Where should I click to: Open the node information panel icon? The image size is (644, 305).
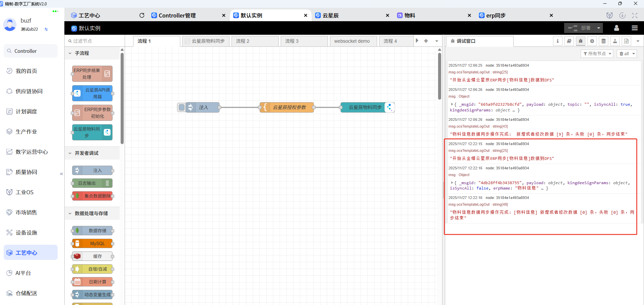click(558, 41)
